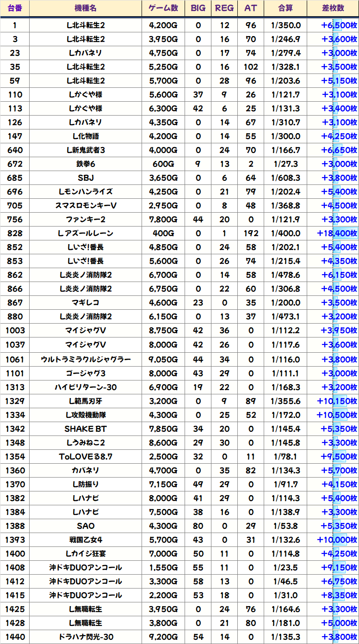Click the +18,400枚 difference value
Image resolution: width=359 pixels, height=644 pixels.
pos(336,233)
